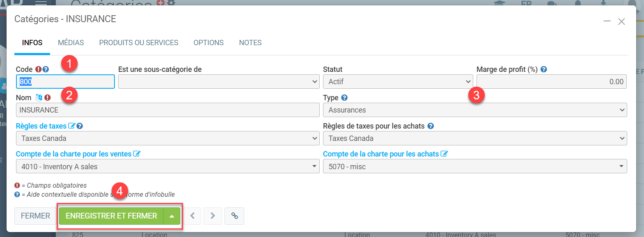Go to the previous record arrow
Viewport: 644px width, 237px height.
(x=192, y=216)
